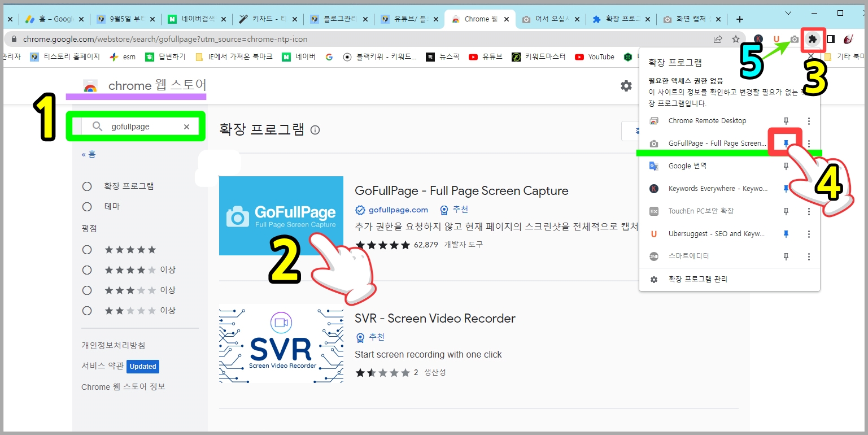This screenshot has width=868, height=435.
Task: Open the 키워드마스터 bookmark
Action: 539,56
